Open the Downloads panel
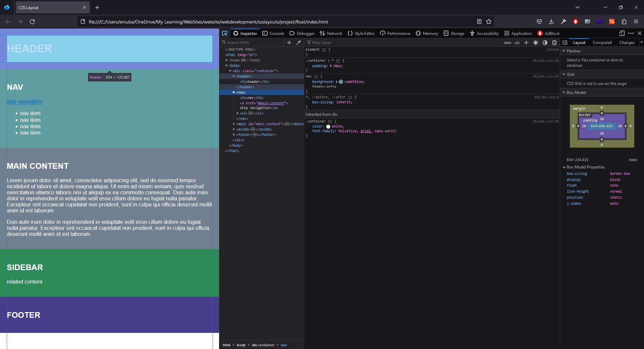Image resolution: width=644 pixels, height=349 pixels. [x=551, y=21]
